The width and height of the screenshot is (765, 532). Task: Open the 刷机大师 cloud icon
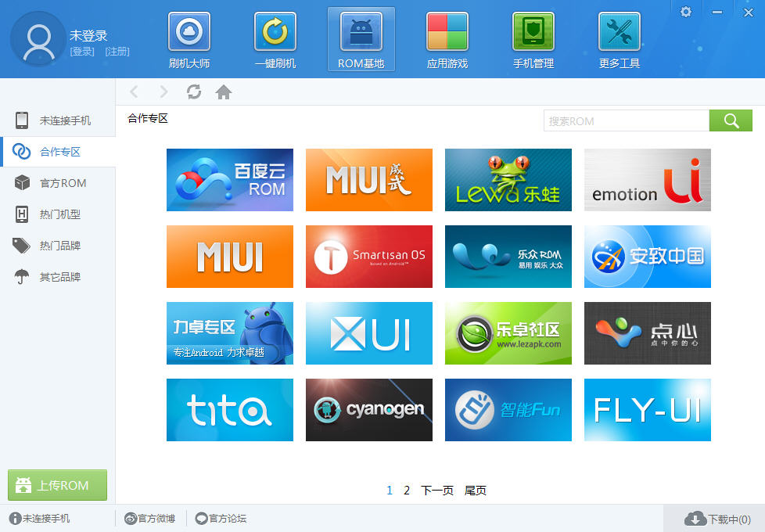(x=189, y=33)
